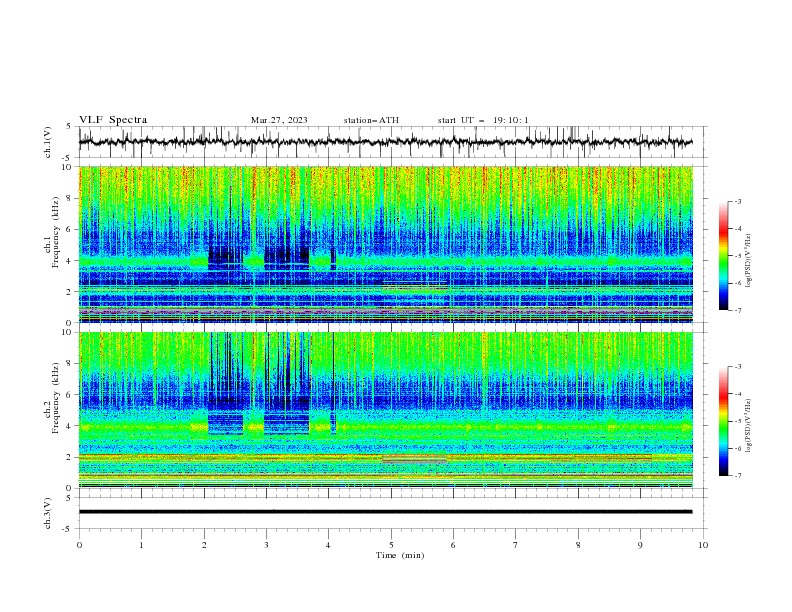Click time axis tick label "3"
792x612 pixels.
[x=266, y=545]
